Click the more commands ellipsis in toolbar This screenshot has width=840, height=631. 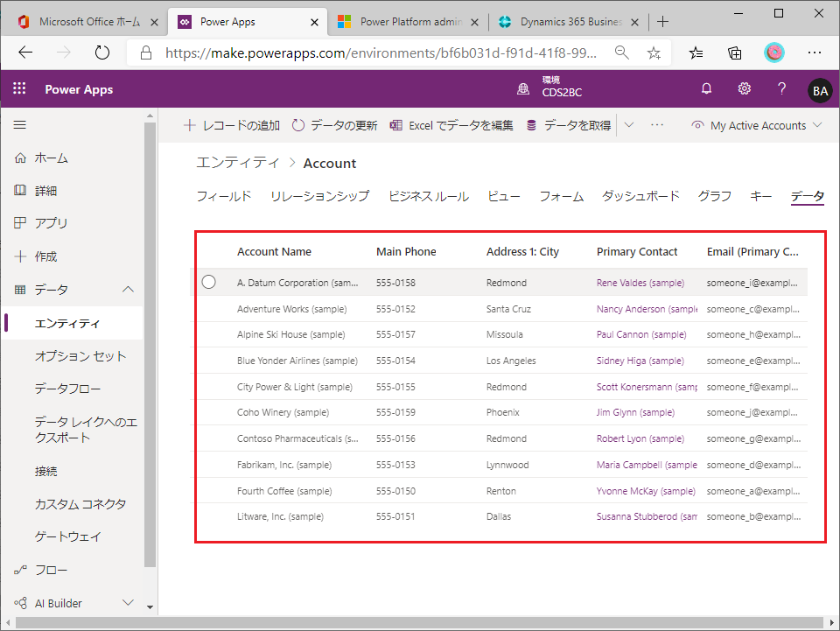657,125
